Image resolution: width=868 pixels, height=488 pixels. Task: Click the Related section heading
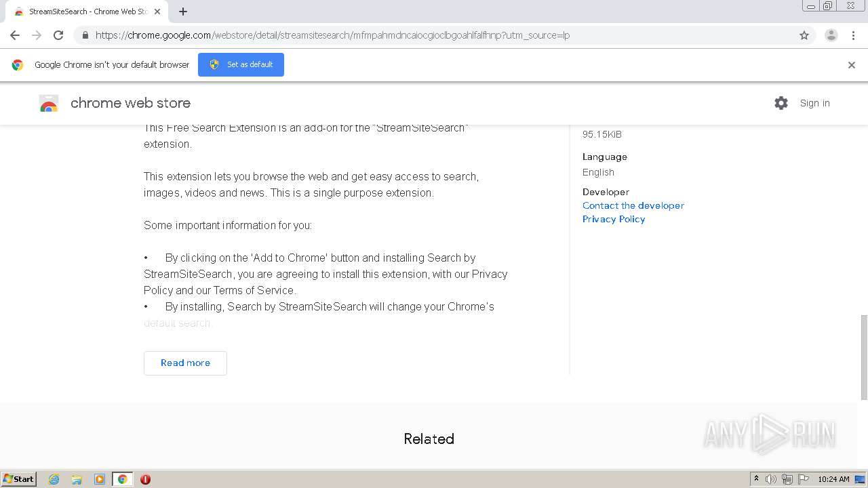(x=429, y=439)
